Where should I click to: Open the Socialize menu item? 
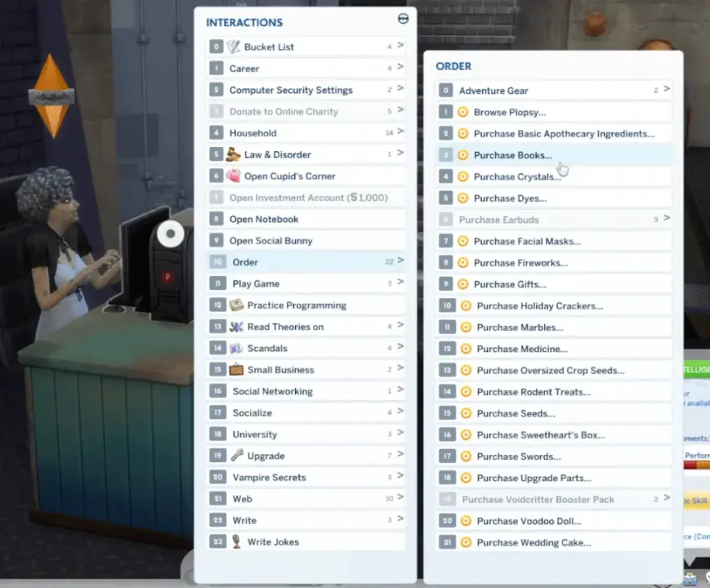coord(306,412)
